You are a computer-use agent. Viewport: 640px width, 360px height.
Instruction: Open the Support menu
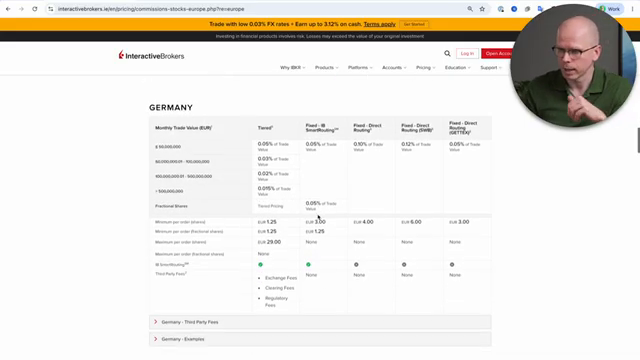tap(491, 68)
